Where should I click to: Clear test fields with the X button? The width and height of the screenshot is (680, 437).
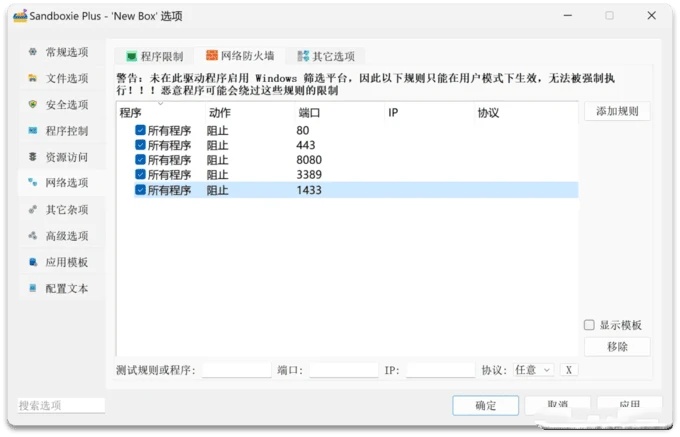(569, 370)
